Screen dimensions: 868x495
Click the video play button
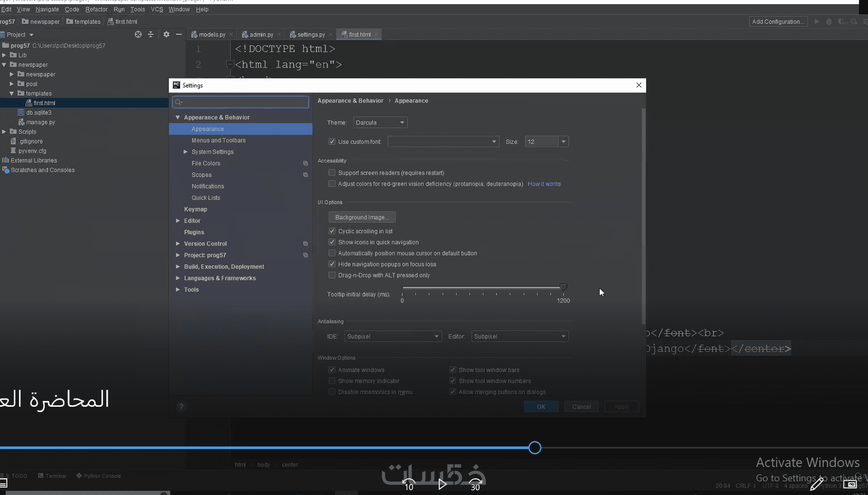click(442, 484)
